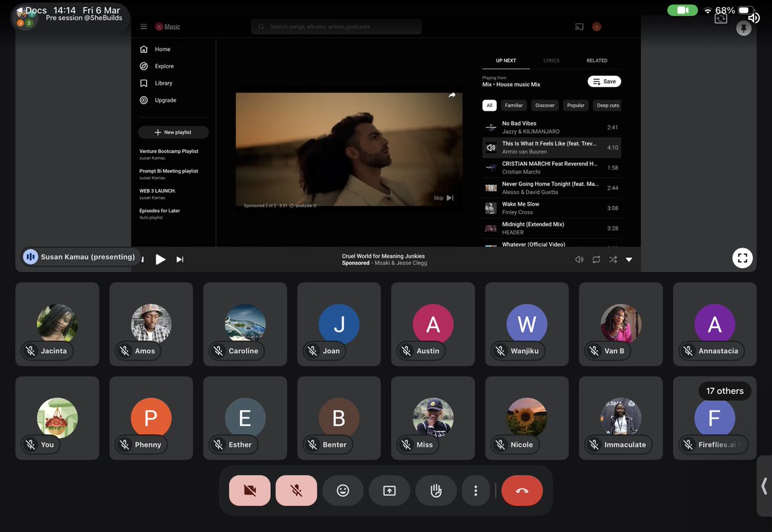This screenshot has height=532, width=772.
Task: Toggle repeat in the player bar
Action: coord(596,259)
